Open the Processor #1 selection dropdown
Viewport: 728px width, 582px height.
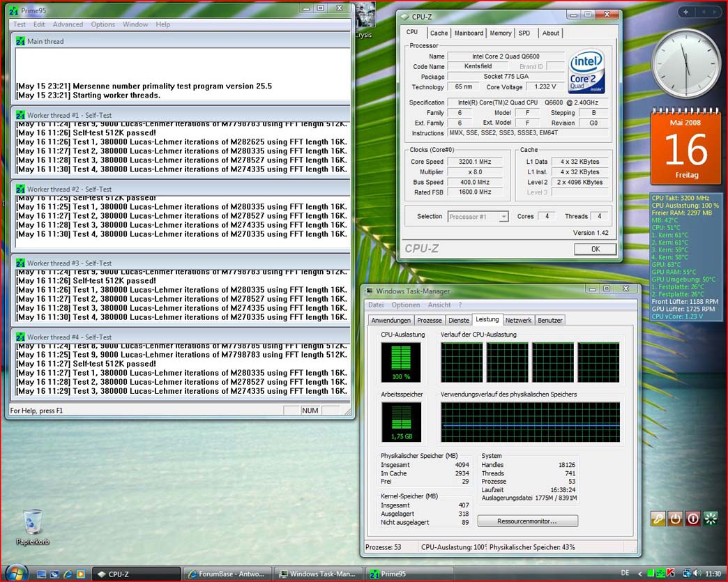tap(478, 217)
